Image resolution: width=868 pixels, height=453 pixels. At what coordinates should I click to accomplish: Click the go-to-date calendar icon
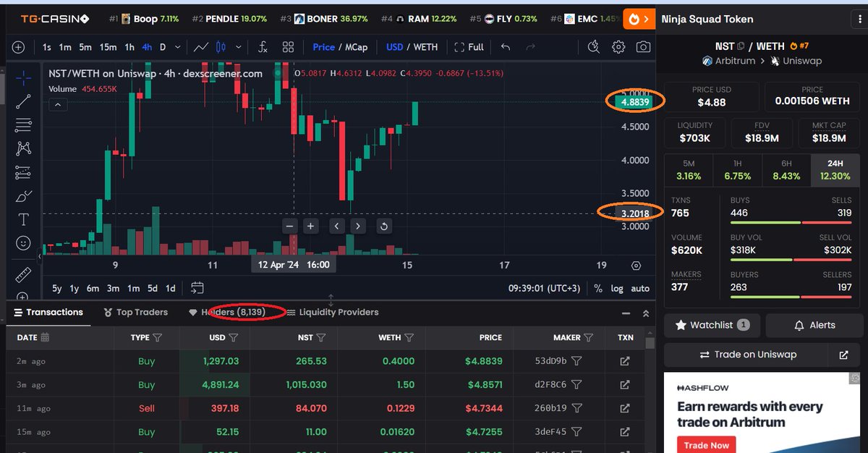coord(197,288)
